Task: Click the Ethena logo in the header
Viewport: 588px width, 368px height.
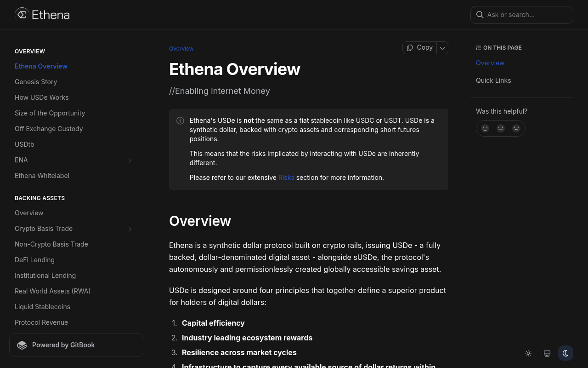Action: [42, 15]
